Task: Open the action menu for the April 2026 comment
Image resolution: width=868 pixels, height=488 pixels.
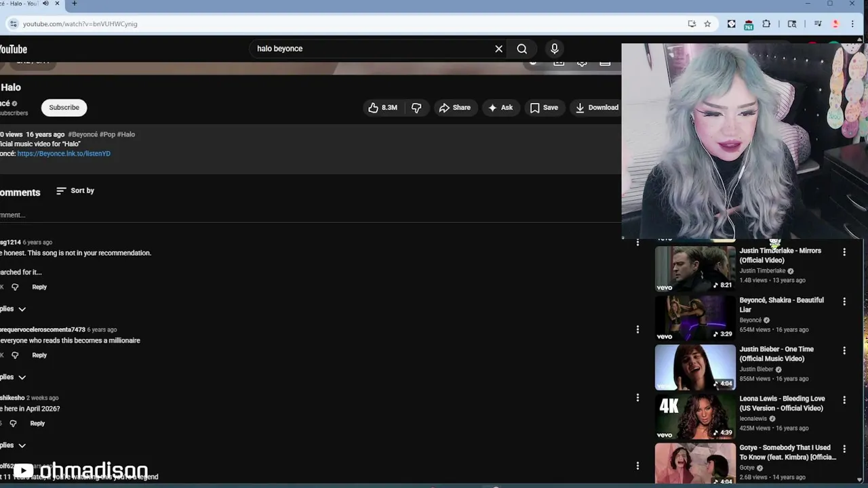Action: pyautogui.click(x=637, y=398)
